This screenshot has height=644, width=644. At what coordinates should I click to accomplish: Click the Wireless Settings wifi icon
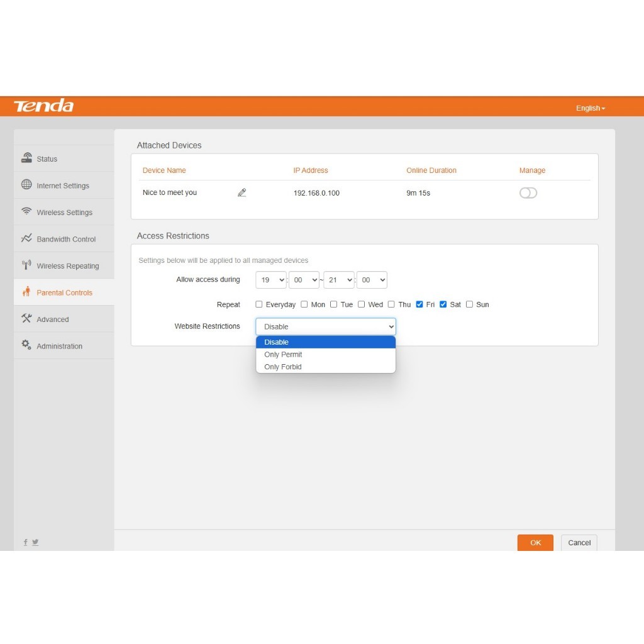tap(26, 212)
